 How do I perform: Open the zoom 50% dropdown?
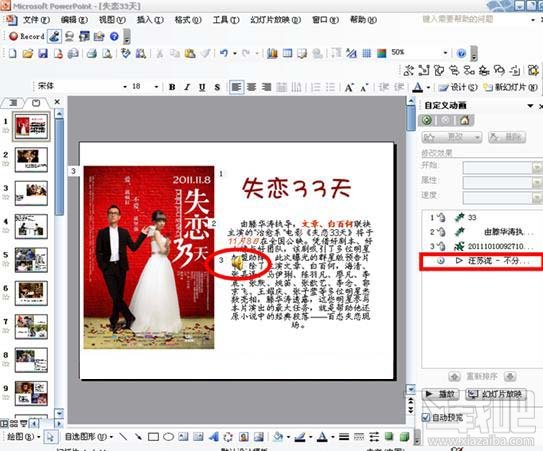click(445, 53)
